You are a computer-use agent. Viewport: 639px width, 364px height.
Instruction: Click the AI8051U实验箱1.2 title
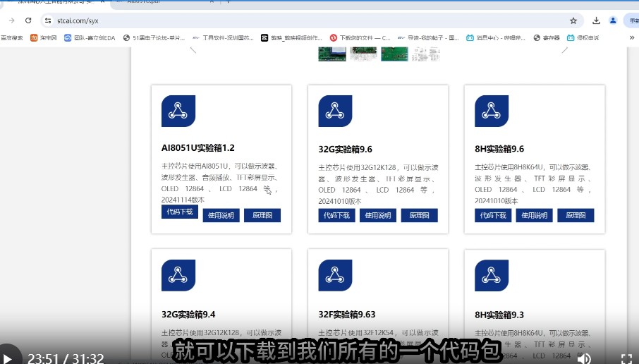point(198,148)
